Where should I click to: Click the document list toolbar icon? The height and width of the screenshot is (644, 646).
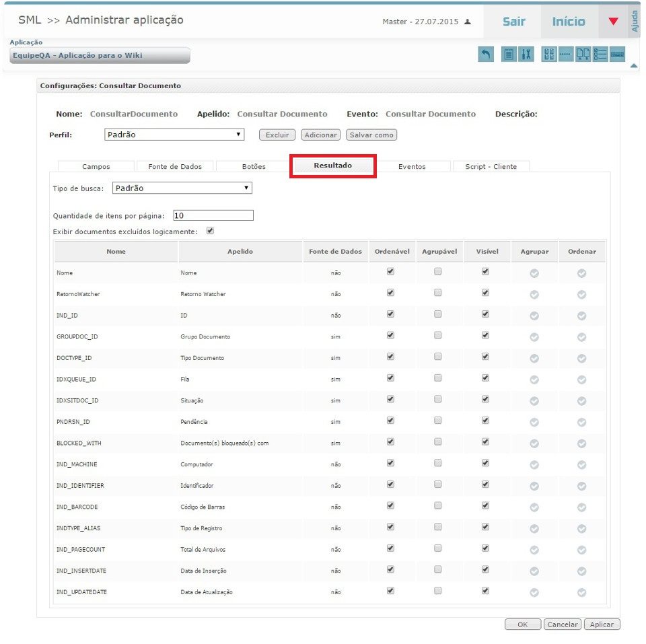[x=509, y=55]
